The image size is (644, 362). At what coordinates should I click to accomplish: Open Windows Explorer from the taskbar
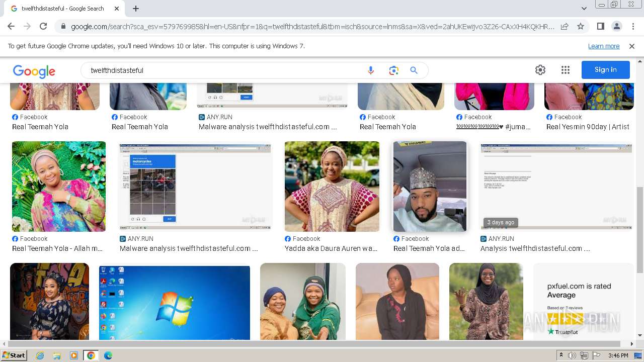57,355
